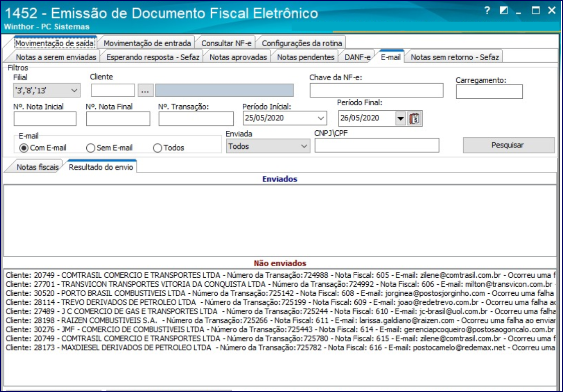Open calendar icon next to Período Final
Screen dimensions: 563x392
click(x=414, y=118)
